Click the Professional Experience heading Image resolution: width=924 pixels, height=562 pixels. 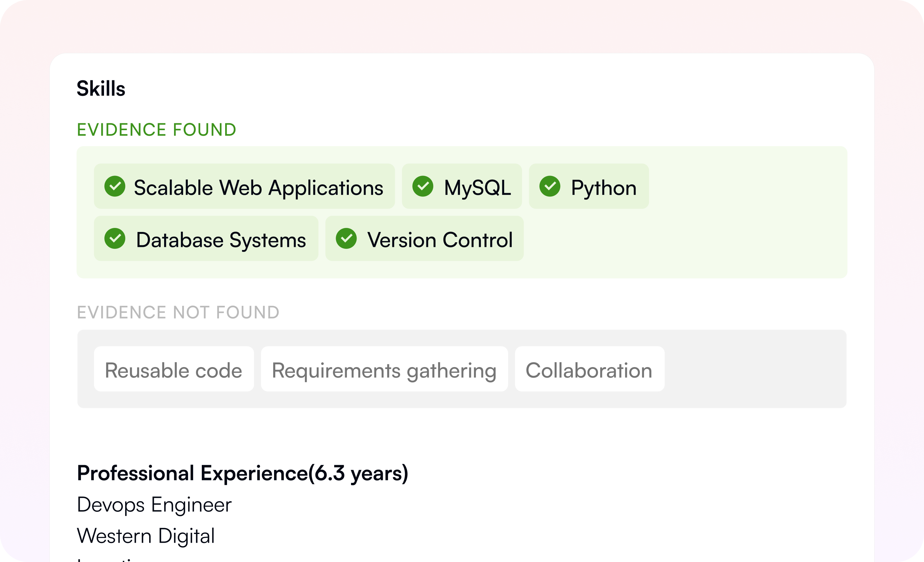click(x=242, y=473)
